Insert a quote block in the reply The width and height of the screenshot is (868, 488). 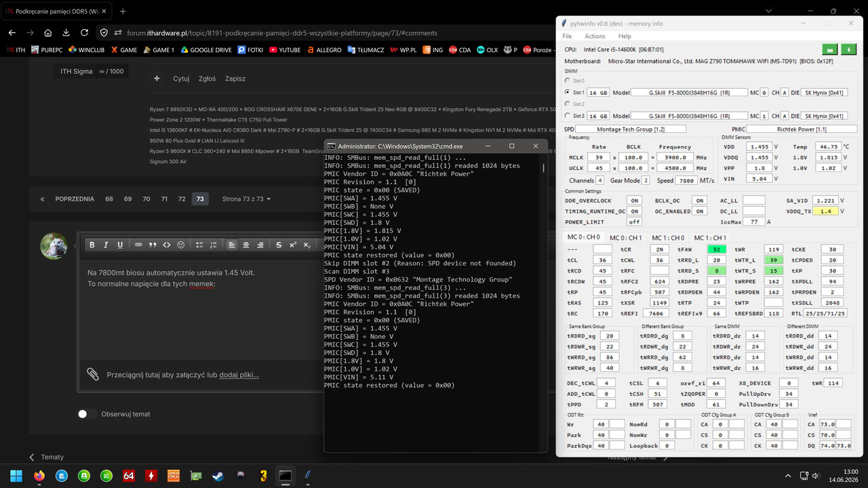click(x=153, y=245)
